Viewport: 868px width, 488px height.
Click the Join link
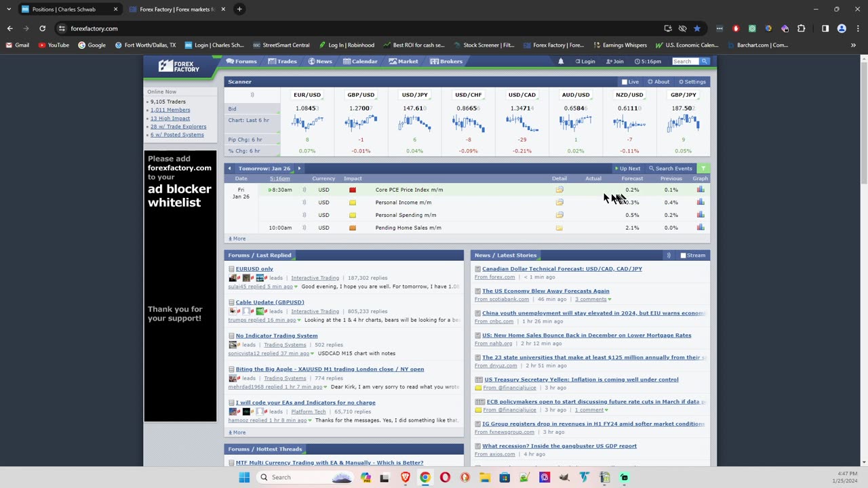click(616, 62)
